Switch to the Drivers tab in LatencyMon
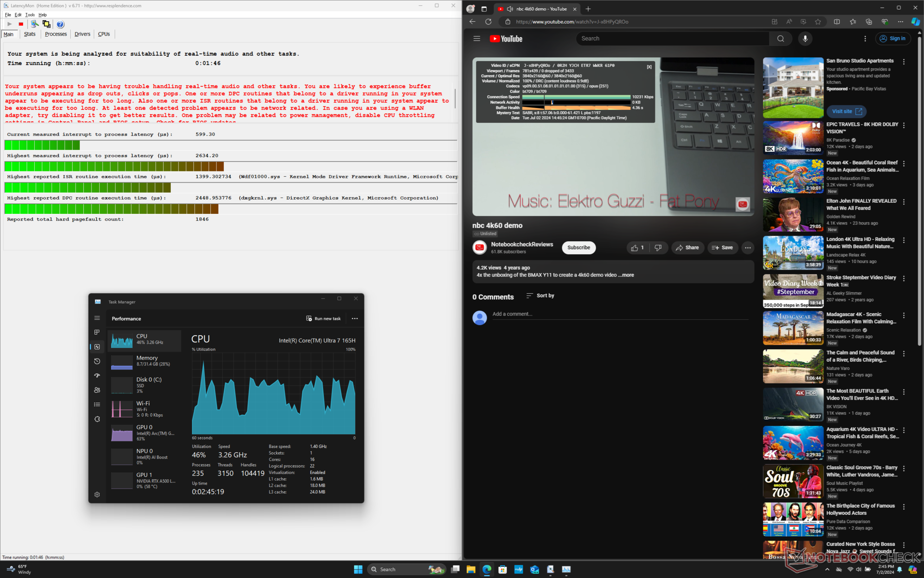Screen dimensions: 924x578 (x=82, y=34)
